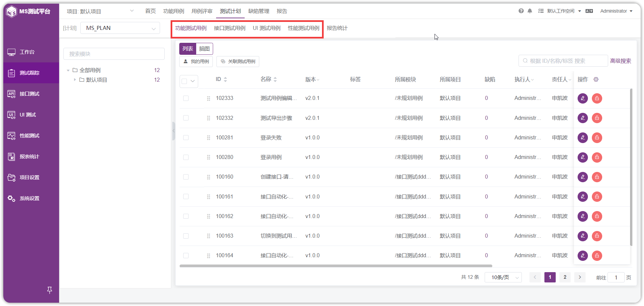This screenshot has width=644, height=306.
Task: Unlink test case 102333 with red button
Action: pos(597,98)
